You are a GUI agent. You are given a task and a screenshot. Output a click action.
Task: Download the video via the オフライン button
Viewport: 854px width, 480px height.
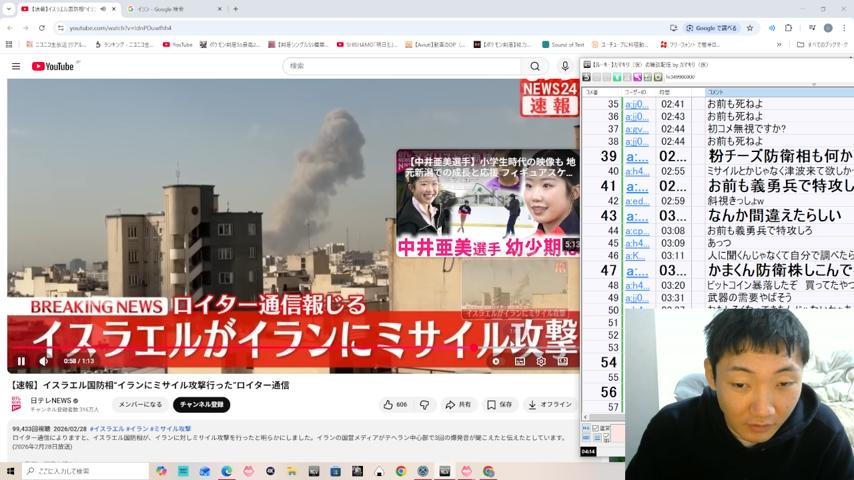click(x=550, y=404)
